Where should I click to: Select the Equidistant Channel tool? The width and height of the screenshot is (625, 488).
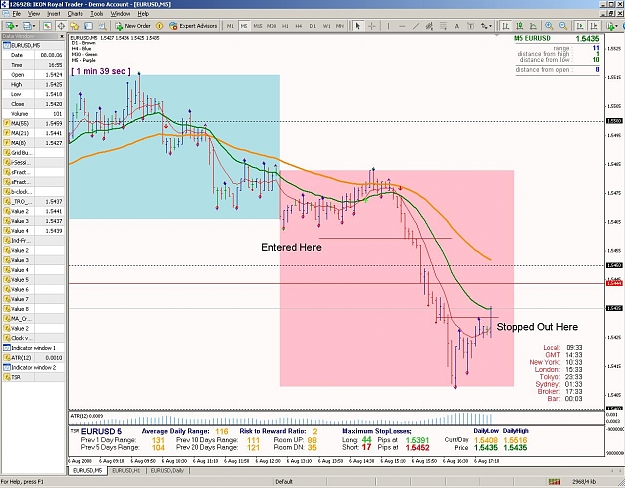point(429,26)
